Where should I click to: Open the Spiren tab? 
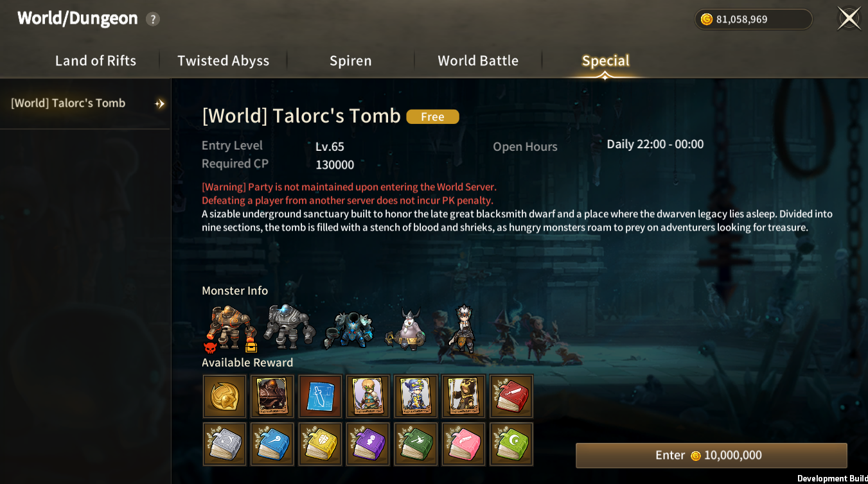pyautogui.click(x=351, y=61)
